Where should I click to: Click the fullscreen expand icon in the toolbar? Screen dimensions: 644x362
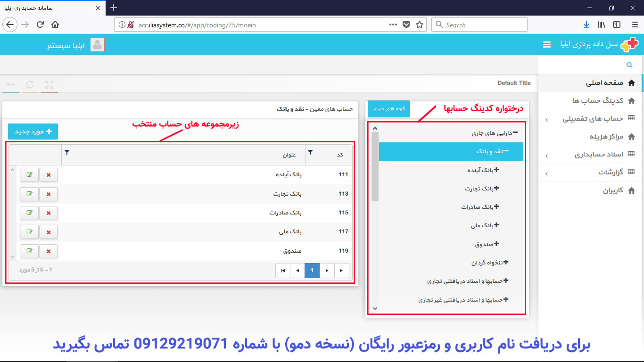(49, 85)
